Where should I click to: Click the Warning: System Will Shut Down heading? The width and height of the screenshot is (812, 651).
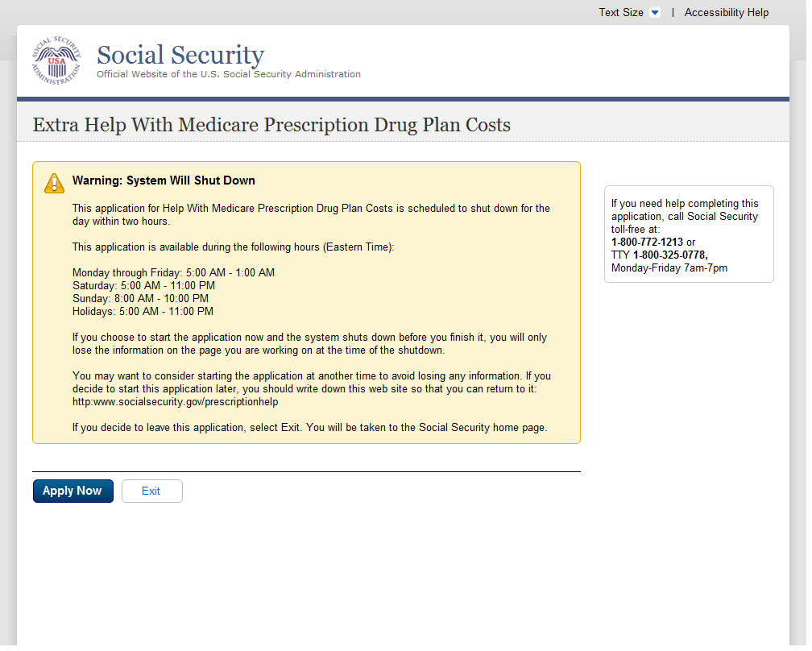click(164, 180)
